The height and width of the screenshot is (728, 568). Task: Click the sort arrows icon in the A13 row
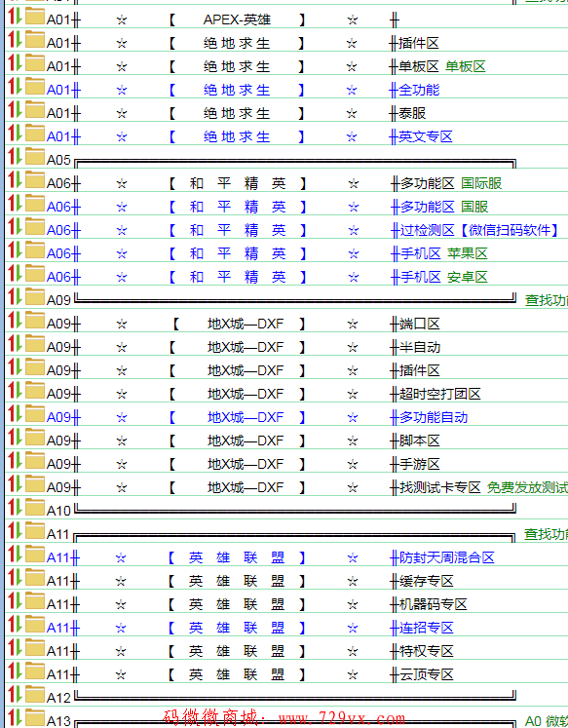15,717
